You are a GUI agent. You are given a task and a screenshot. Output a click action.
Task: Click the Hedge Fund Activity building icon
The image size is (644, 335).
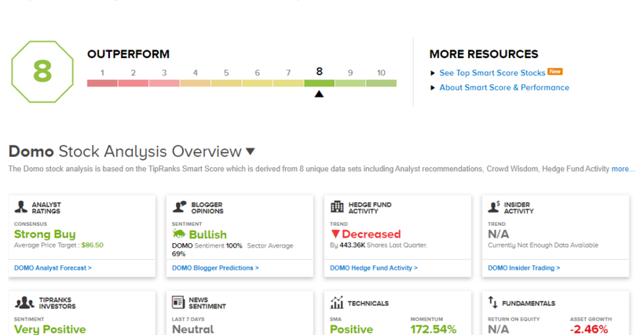tap(337, 207)
